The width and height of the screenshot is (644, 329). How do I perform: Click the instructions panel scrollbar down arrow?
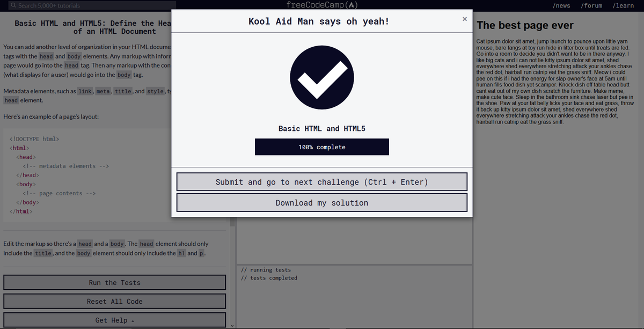click(232, 325)
